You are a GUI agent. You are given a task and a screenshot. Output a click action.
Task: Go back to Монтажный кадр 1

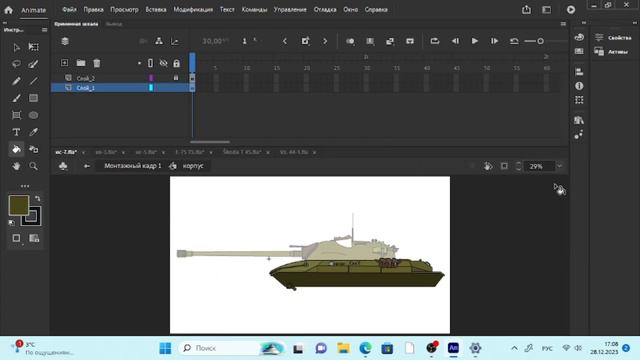[133, 166]
